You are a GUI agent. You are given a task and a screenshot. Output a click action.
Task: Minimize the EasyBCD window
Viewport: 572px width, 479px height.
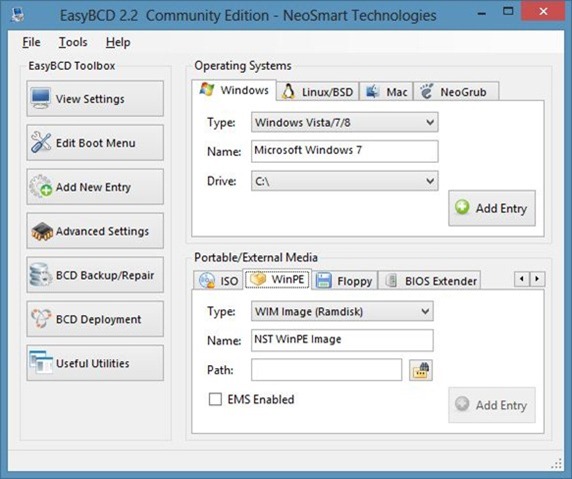click(x=482, y=13)
